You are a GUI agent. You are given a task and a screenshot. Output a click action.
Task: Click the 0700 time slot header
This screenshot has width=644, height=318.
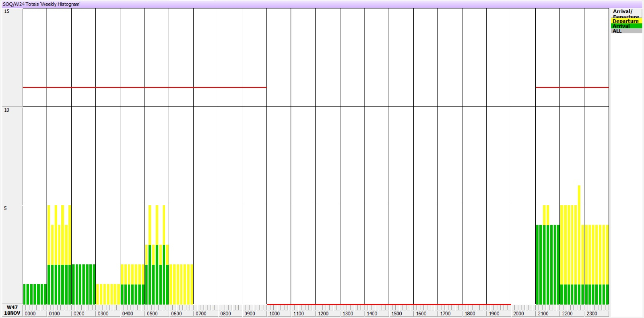(x=201, y=314)
